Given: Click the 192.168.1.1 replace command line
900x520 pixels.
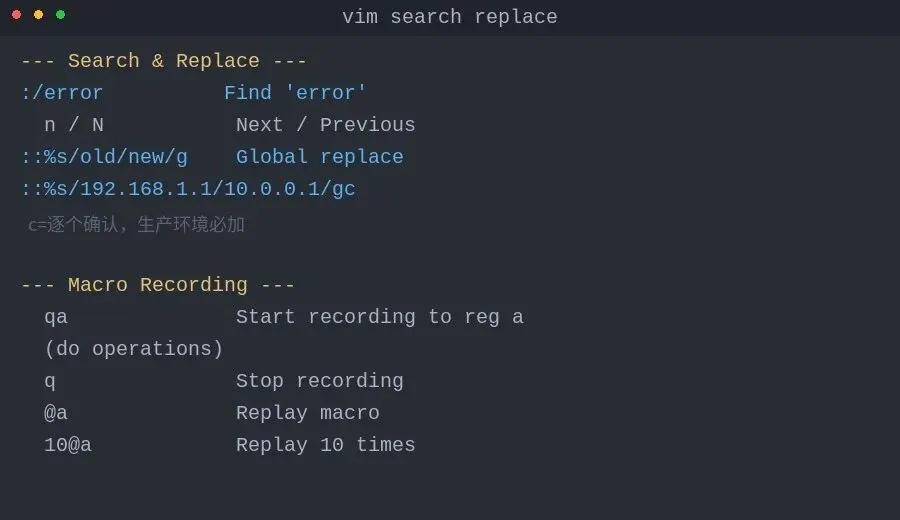Looking at the screenshot, I should click(x=188, y=189).
